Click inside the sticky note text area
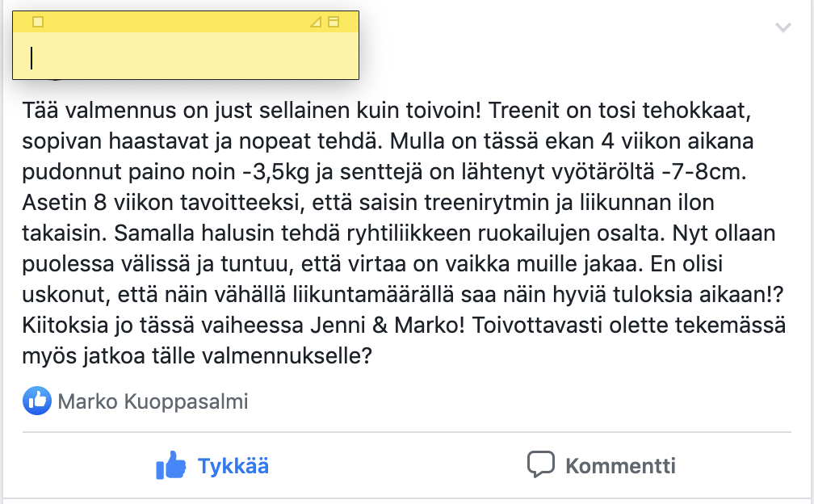The height and width of the screenshot is (504, 814). click(186, 56)
